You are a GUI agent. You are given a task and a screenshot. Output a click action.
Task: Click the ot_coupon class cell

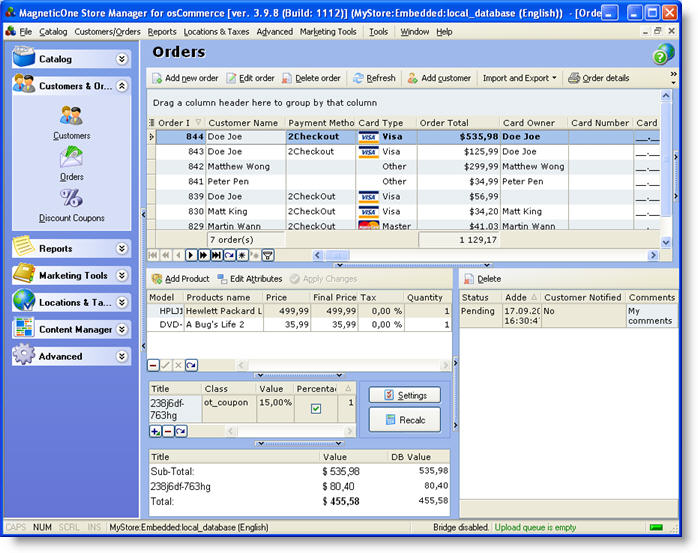229,409
